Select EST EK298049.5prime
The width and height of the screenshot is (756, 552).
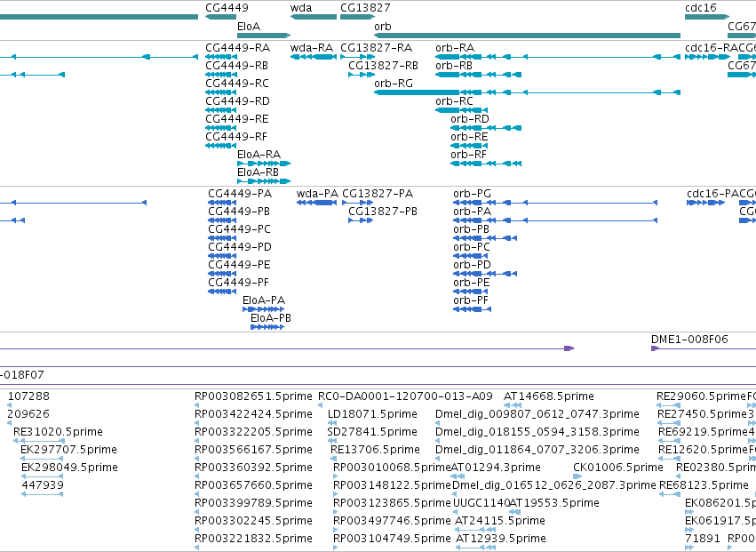pyautogui.click(x=42, y=476)
